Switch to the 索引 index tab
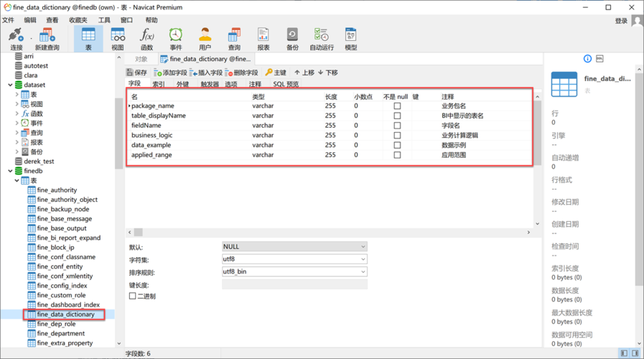 click(159, 84)
